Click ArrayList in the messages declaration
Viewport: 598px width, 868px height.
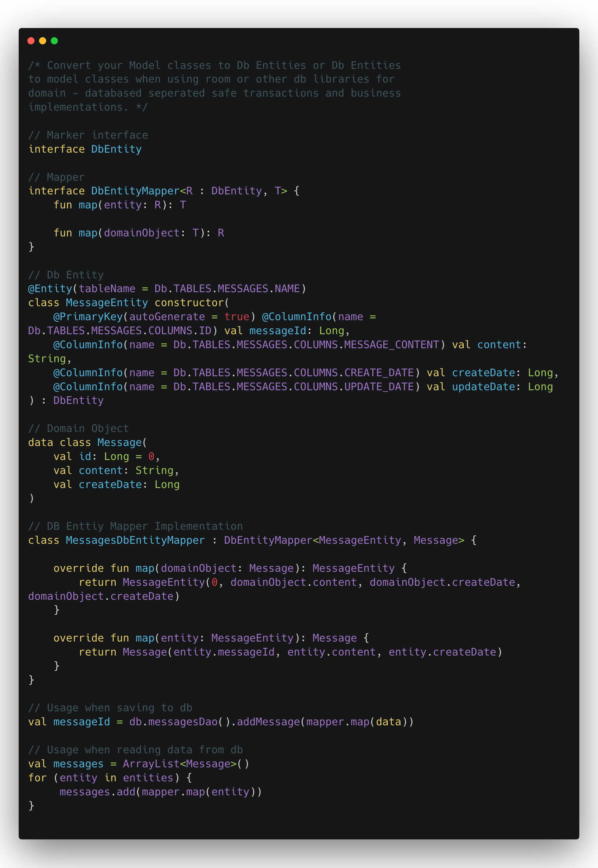click(151, 764)
